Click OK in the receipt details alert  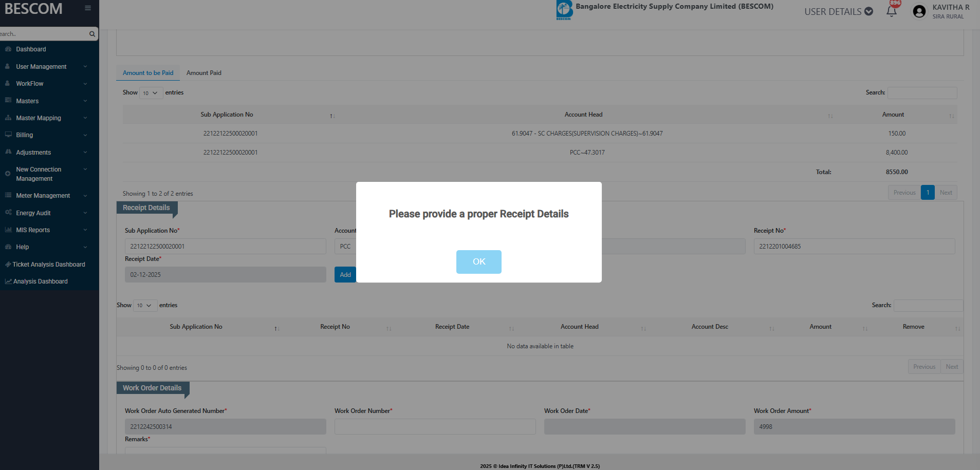coord(478,261)
